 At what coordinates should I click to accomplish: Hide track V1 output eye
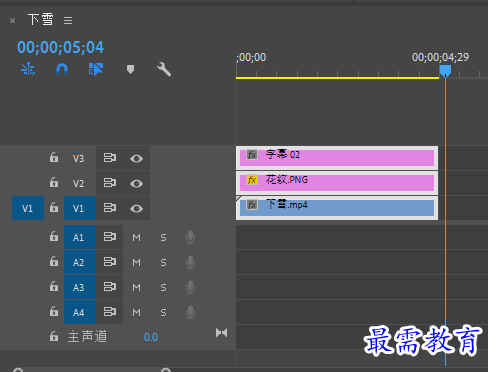[136, 208]
